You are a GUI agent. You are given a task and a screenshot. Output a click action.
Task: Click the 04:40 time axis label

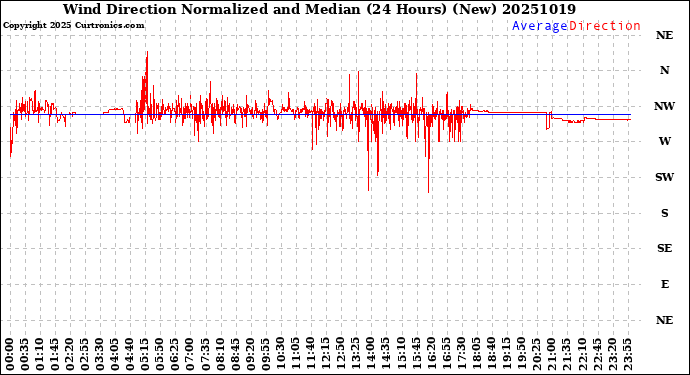point(130,355)
